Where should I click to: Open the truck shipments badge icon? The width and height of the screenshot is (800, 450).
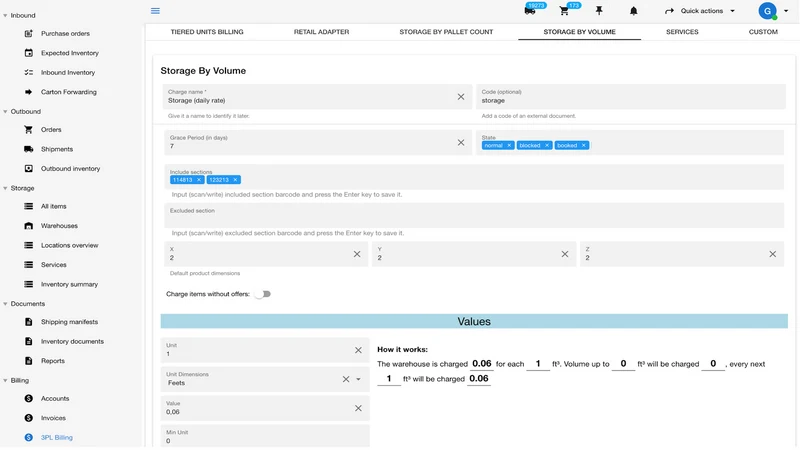point(530,11)
